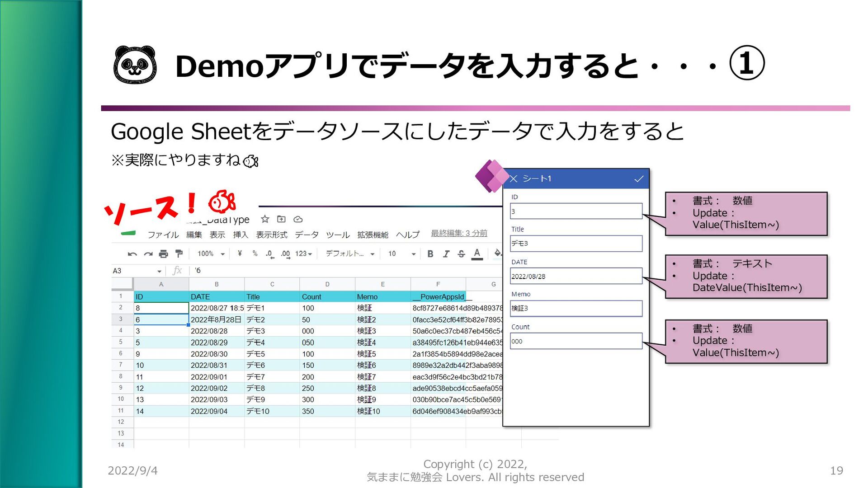Click the Count field containing 000
The height and width of the screenshot is (488, 868).
(x=576, y=341)
